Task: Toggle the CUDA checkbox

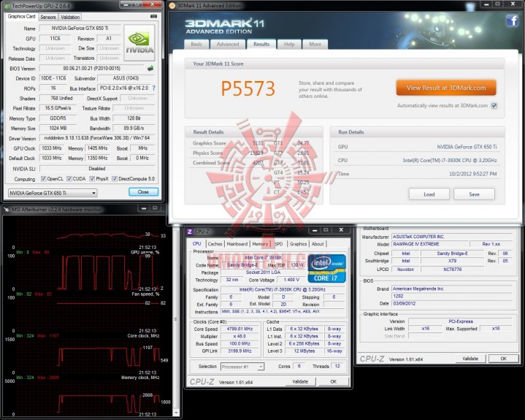Action: 69,179
